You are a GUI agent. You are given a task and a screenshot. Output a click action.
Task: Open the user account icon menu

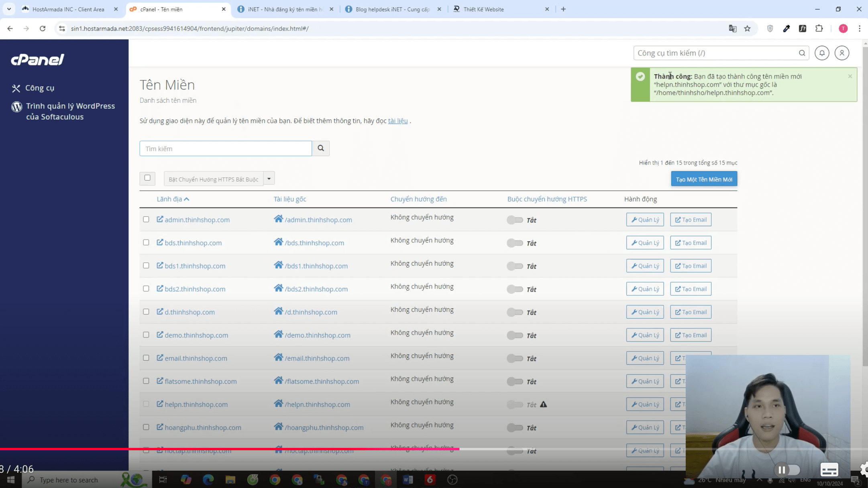point(842,53)
